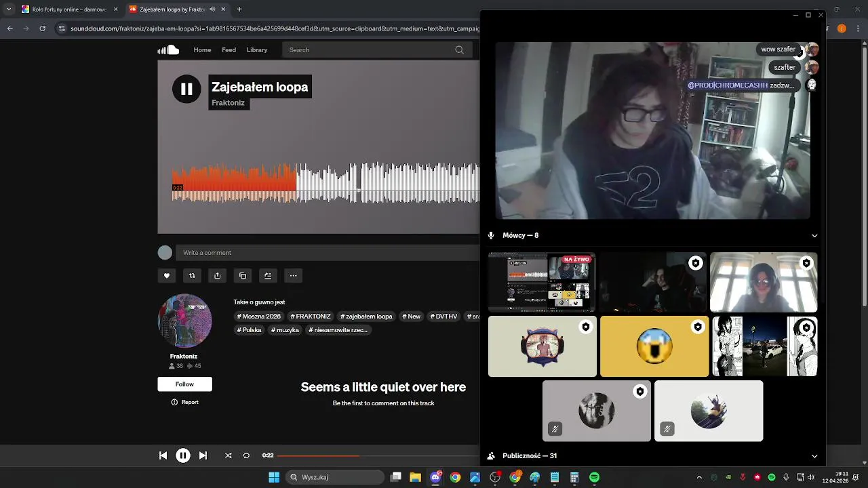The width and height of the screenshot is (868, 488).
Task: Select the manga artwork speaker tile
Action: point(764,346)
